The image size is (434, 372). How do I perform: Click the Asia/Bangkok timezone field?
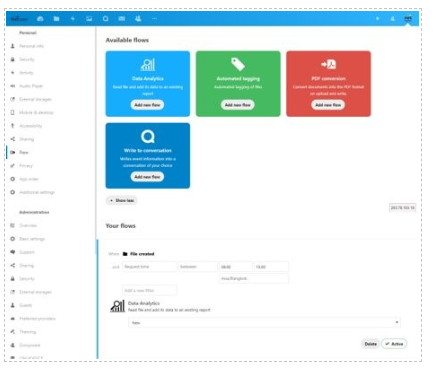[254, 278]
